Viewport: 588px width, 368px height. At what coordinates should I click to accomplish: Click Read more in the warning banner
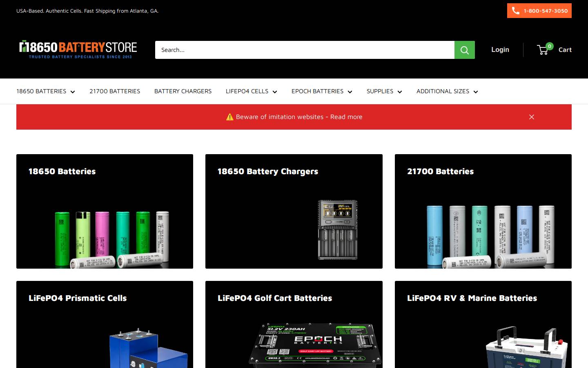[x=346, y=117]
